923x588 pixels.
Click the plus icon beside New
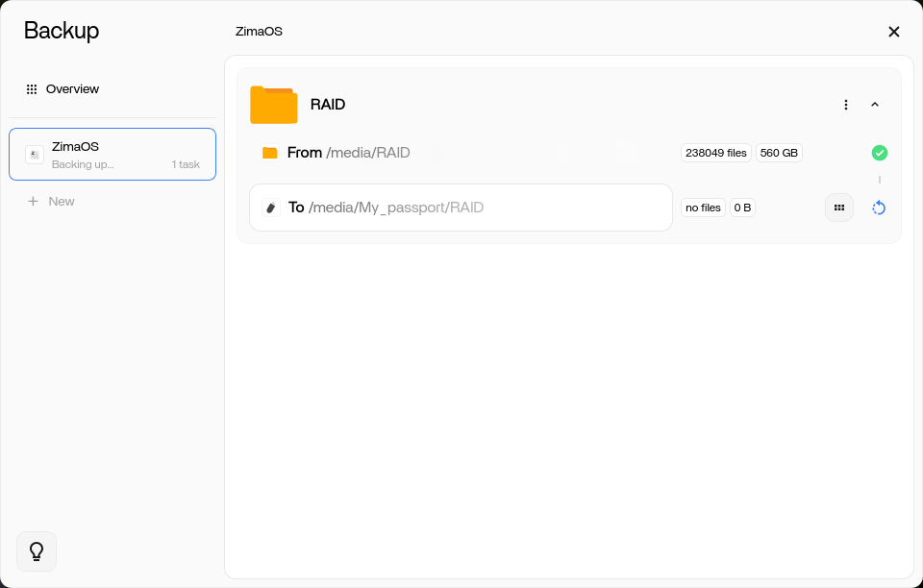coord(33,201)
